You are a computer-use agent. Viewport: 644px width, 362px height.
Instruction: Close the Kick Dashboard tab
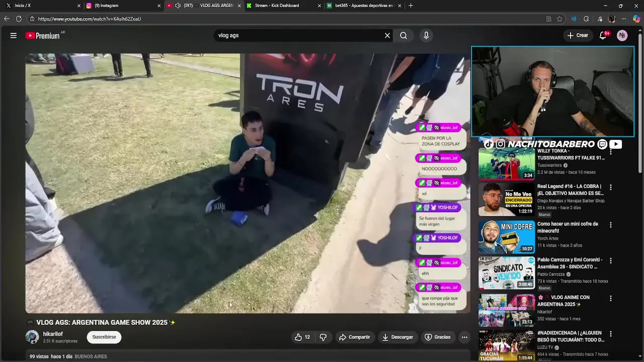coord(319,6)
